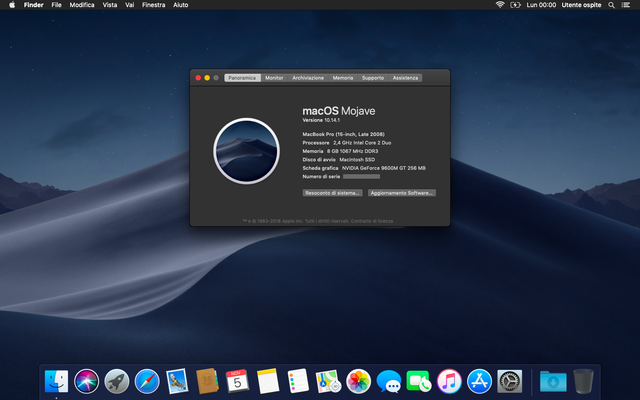Open Reminders list icon in Dock
640x400 pixels.
click(x=298, y=381)
